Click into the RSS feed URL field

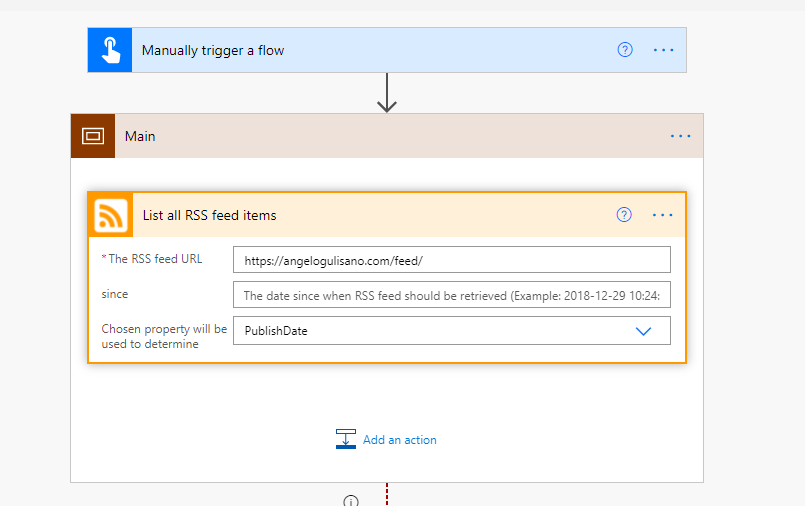(452, 260)
